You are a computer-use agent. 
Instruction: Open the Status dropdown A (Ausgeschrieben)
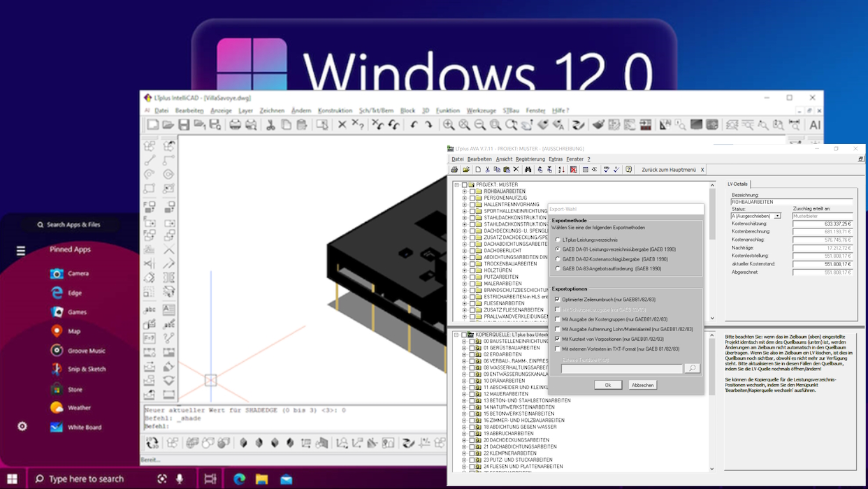click(x=777, y=216)
